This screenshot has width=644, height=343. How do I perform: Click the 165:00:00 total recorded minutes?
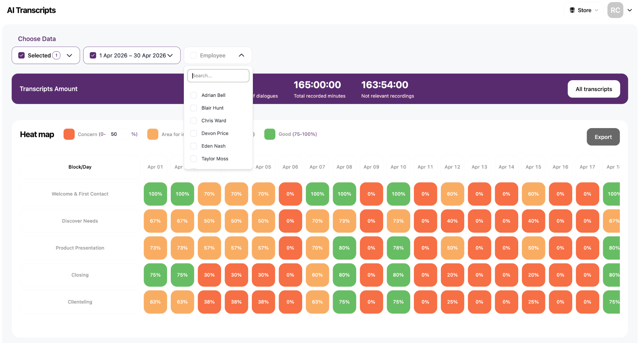[317, 85]
